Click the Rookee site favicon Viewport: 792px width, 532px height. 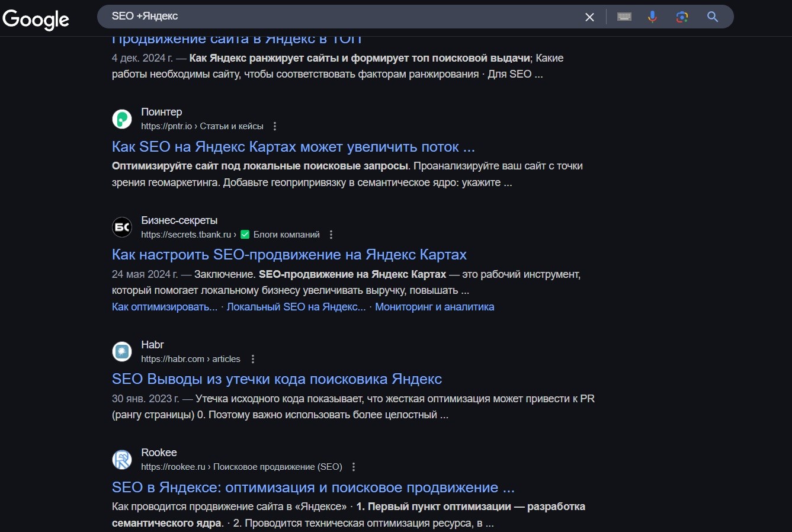coord(122,460)
